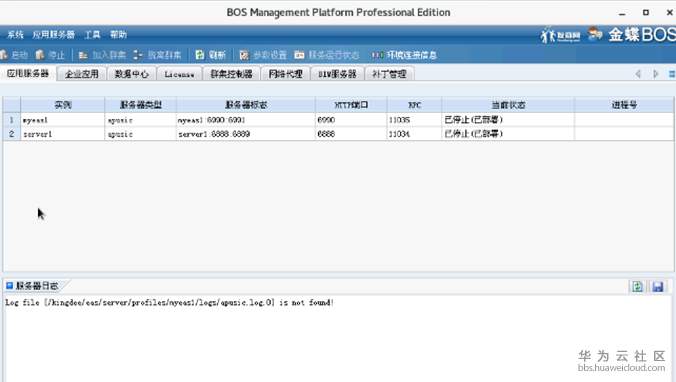Click the community logo in header
676x382 pixels.
point(560,35)
